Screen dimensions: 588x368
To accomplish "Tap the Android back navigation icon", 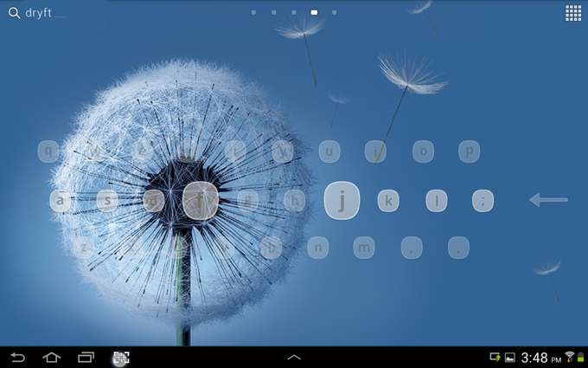I will coord(17,357).
